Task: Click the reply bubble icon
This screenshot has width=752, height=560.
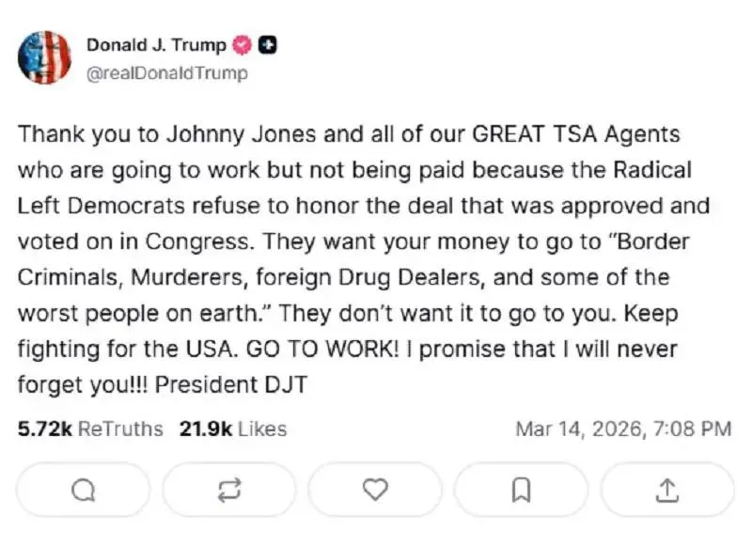Action: (x=82, y=490)
